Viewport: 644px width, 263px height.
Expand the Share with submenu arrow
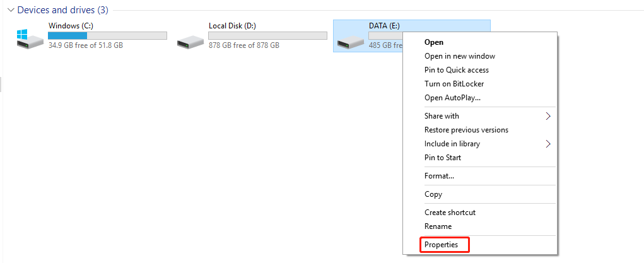(x=548, y=116)
